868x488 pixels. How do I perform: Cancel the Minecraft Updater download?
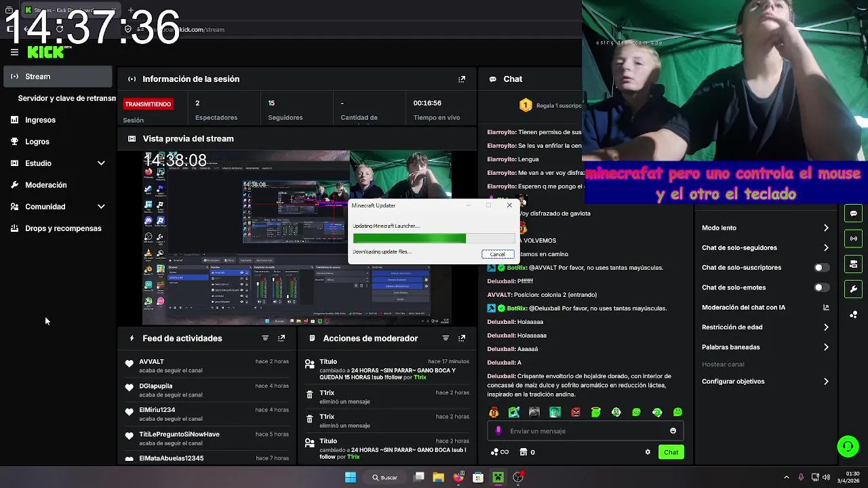click(497, 254)
